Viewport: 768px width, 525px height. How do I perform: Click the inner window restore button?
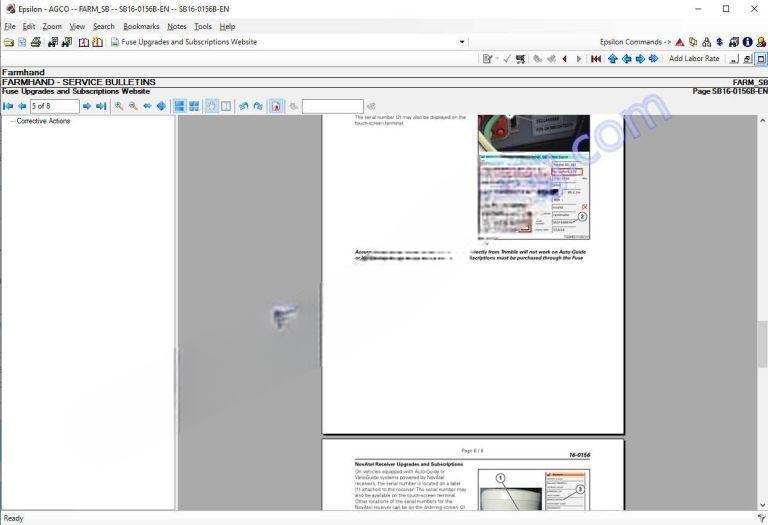[x=747, y=59]
